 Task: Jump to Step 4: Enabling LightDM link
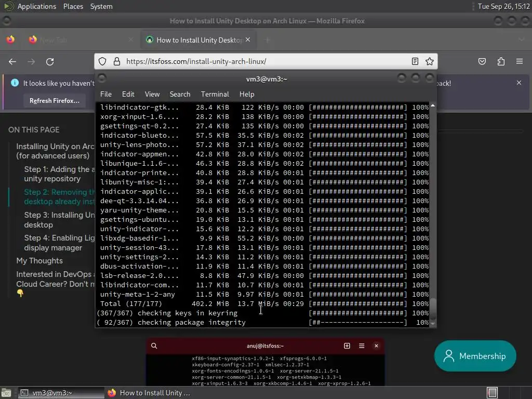click(59, 243)
